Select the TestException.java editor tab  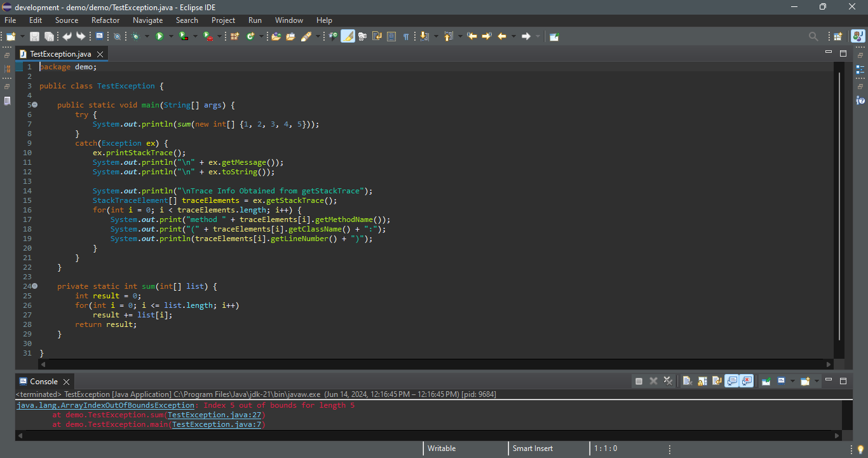click(60, 54)
